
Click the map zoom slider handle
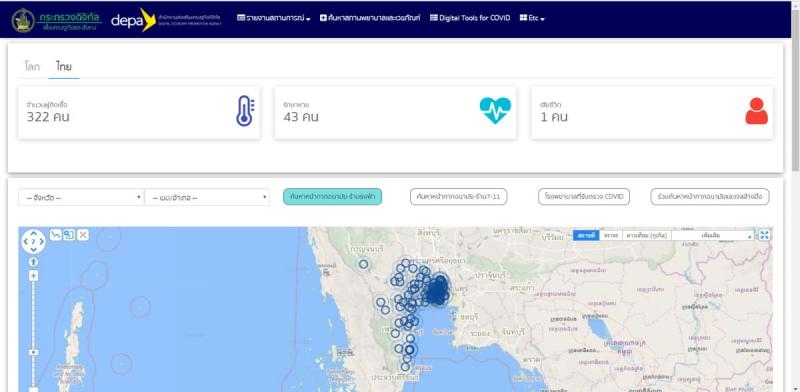33,352
